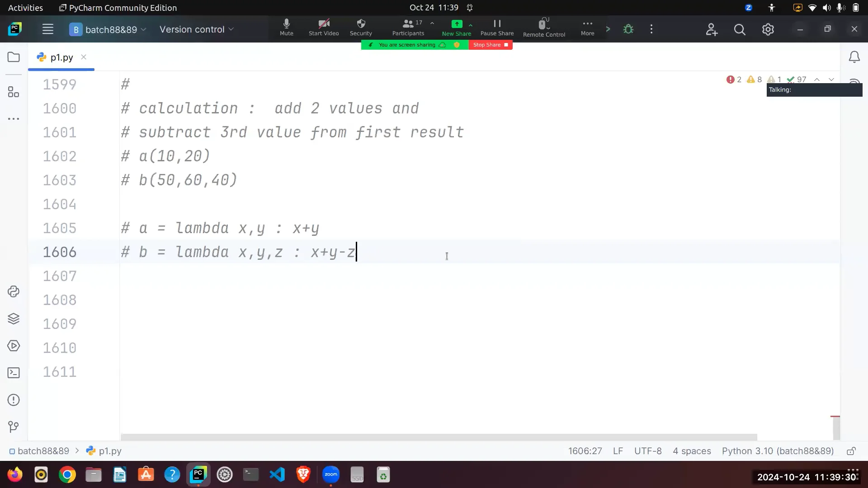Click Stop Share in the green banner

491,45
